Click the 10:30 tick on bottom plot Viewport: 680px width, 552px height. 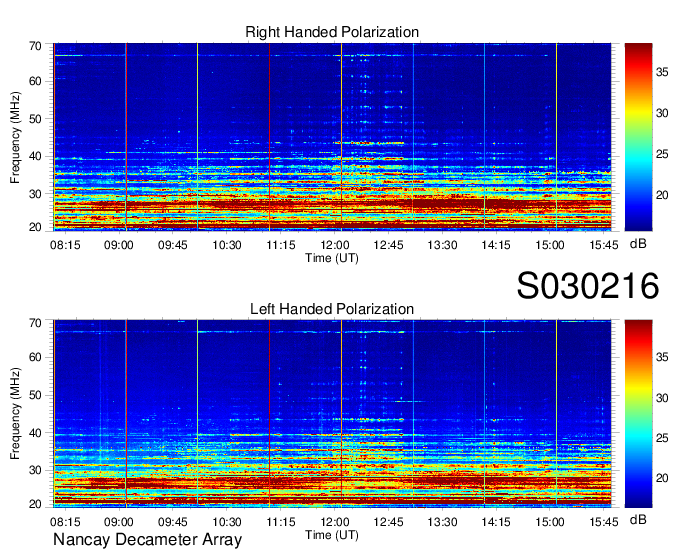pos(227,522)
